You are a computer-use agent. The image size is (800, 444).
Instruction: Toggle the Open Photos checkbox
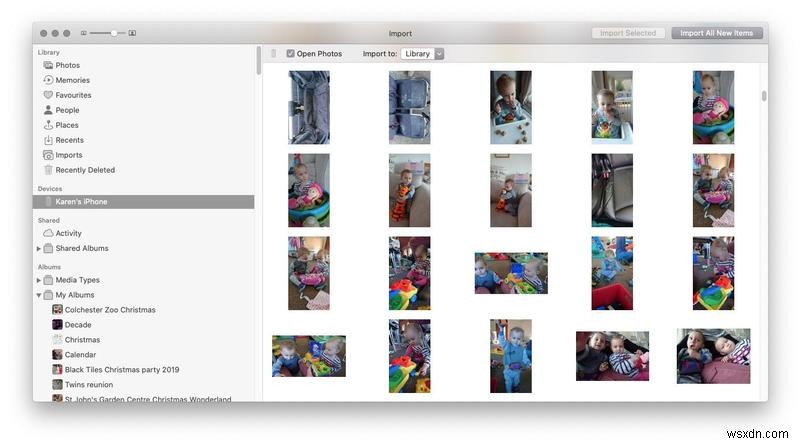[290, 54]
